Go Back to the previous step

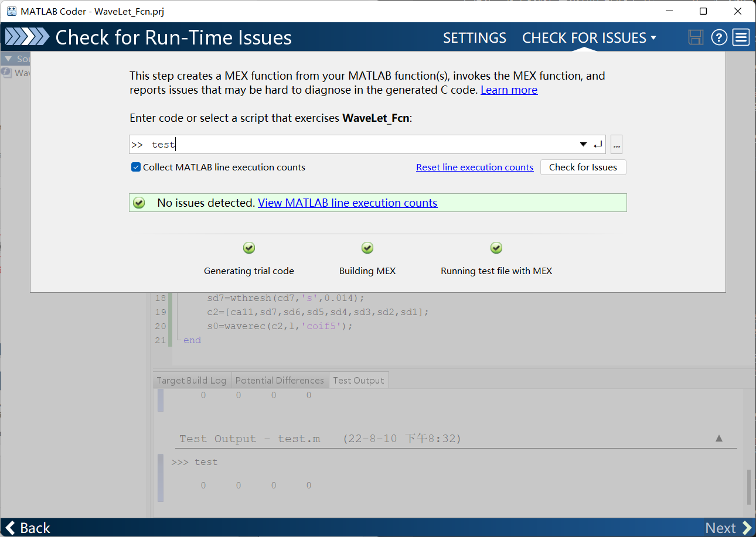[x=28, y=528]
